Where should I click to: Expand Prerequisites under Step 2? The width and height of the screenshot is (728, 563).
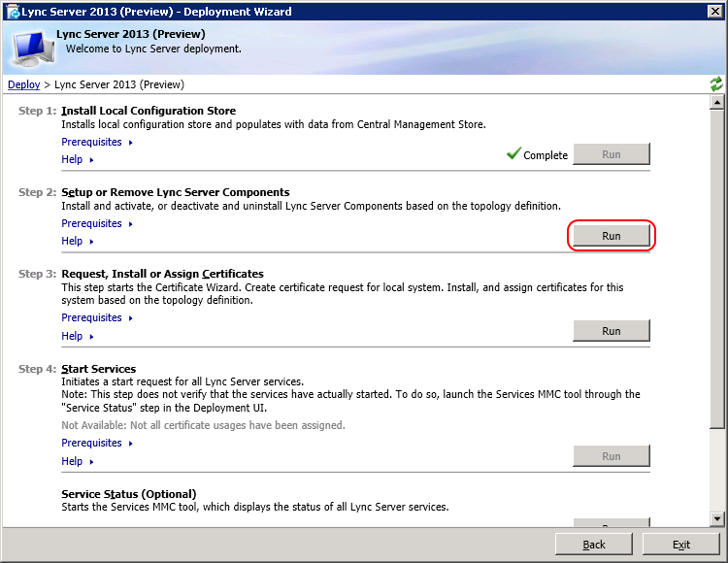(97, 223)
